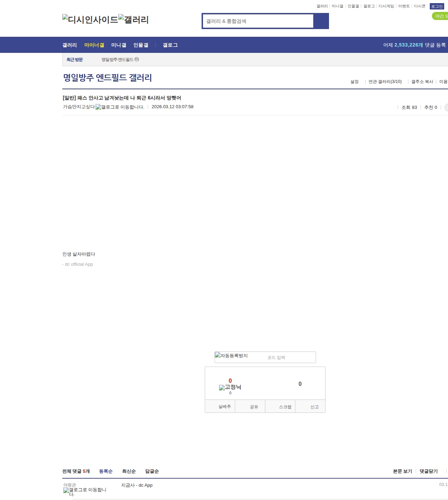Switch to the 미니갤 navigation tab
Screen dimensions: 448x500
[x=119, y=45]
